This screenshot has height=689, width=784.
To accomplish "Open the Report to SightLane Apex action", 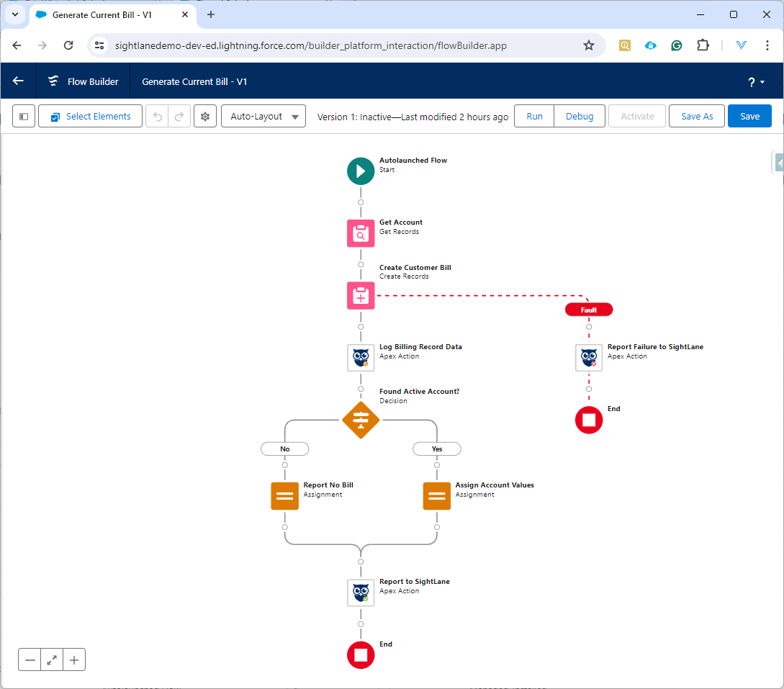I will (361, 593).
